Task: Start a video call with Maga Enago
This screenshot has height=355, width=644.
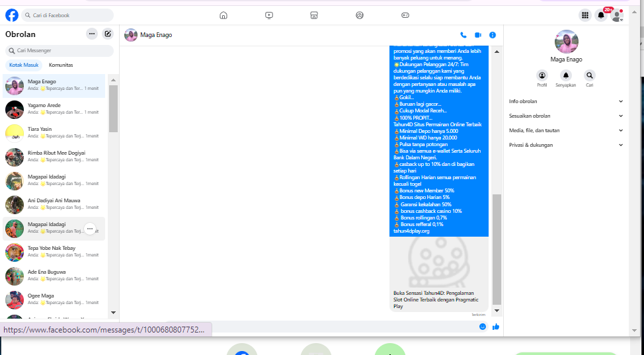Action: point(478,35)
